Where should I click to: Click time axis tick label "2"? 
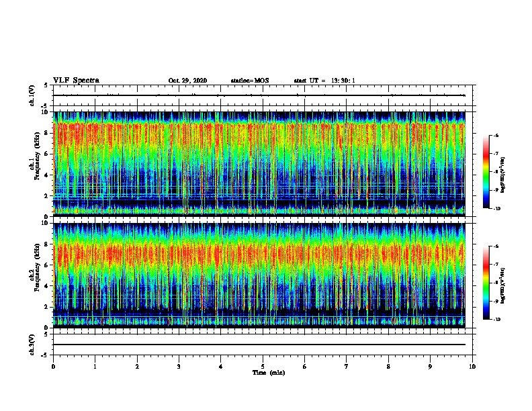click(x=137, y=367)
